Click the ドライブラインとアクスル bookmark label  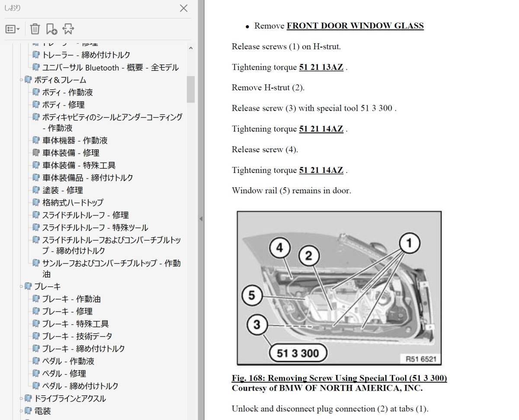click(x=70, y=398)
